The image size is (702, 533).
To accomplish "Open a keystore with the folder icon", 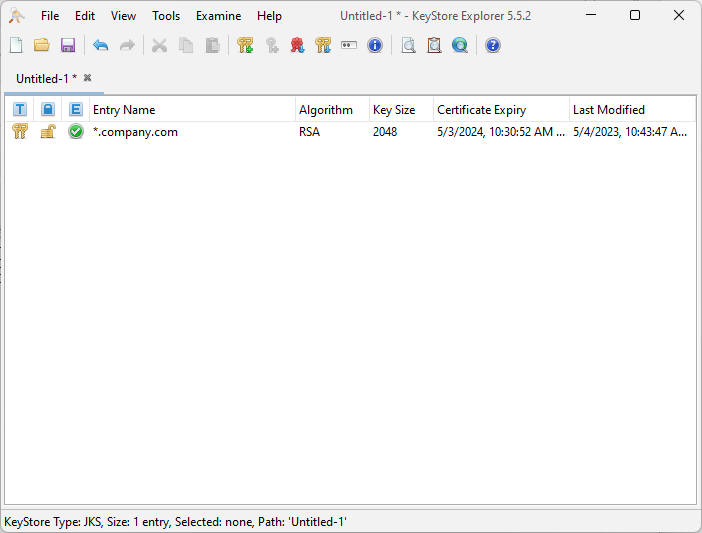I will (42, 45).
